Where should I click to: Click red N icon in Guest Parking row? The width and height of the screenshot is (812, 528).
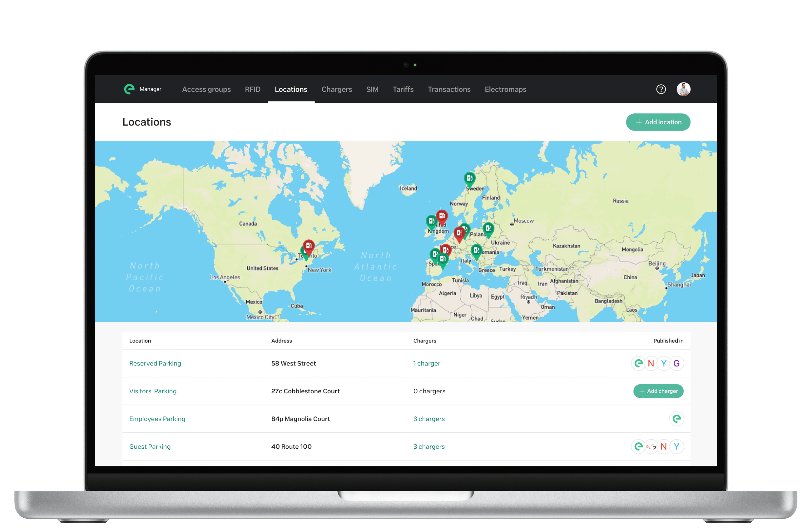(x=664, y=446)
